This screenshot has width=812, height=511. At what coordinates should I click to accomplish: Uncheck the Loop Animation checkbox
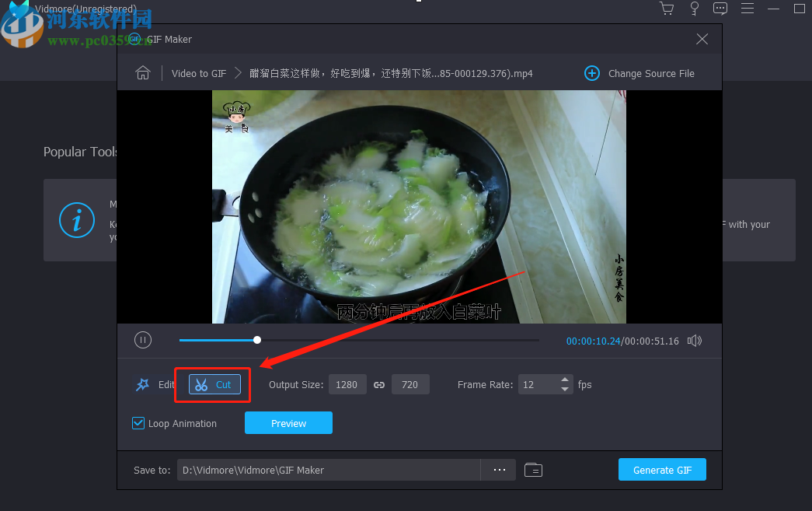pos(138,423)
